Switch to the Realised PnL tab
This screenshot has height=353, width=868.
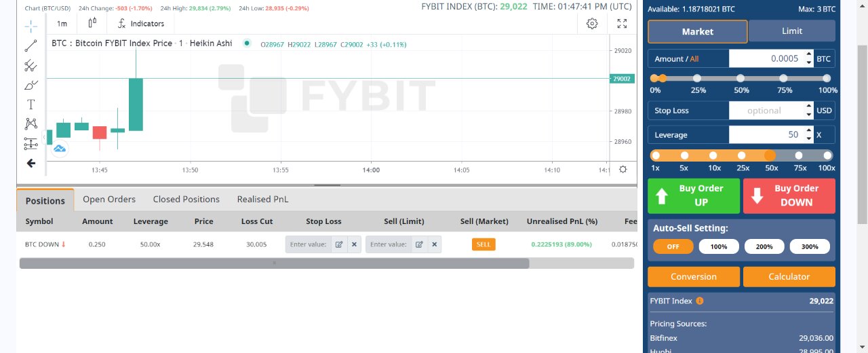(262, 200)
